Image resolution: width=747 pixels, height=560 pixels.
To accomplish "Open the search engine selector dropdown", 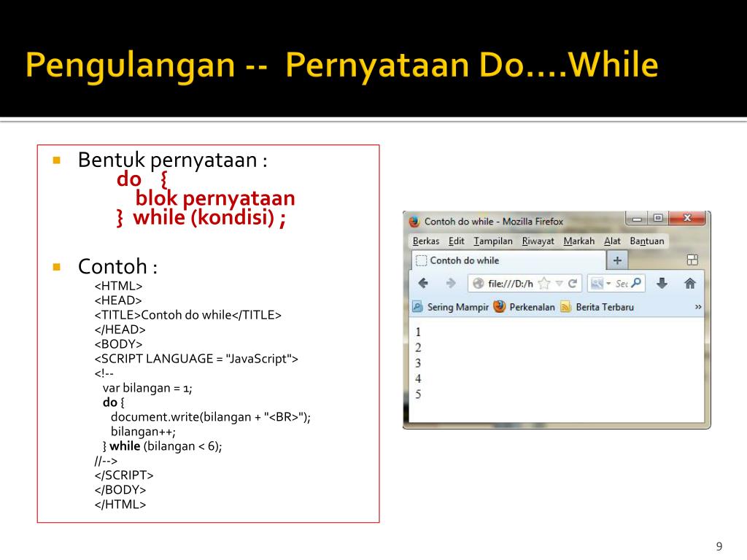I will coord(600,284).
